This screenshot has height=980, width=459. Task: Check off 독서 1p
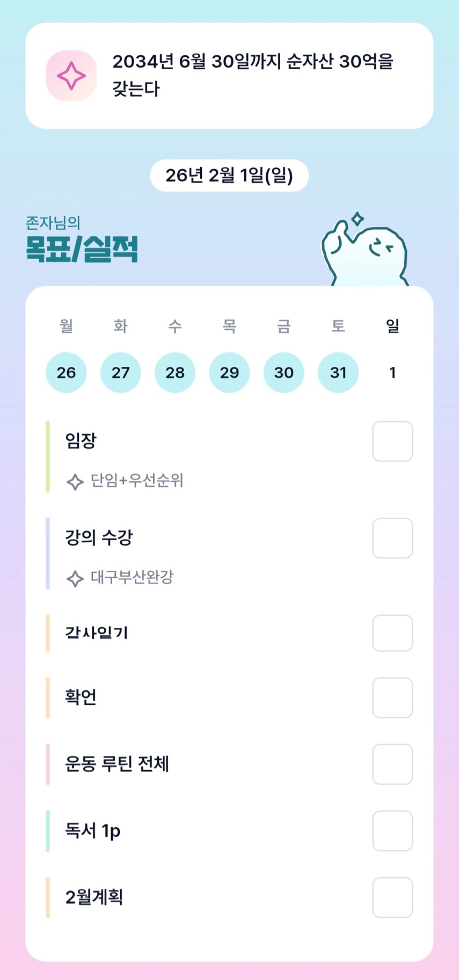392,831
